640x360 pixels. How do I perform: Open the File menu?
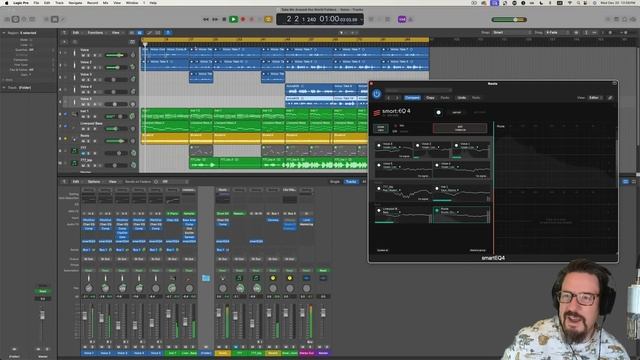click(36, 3)
